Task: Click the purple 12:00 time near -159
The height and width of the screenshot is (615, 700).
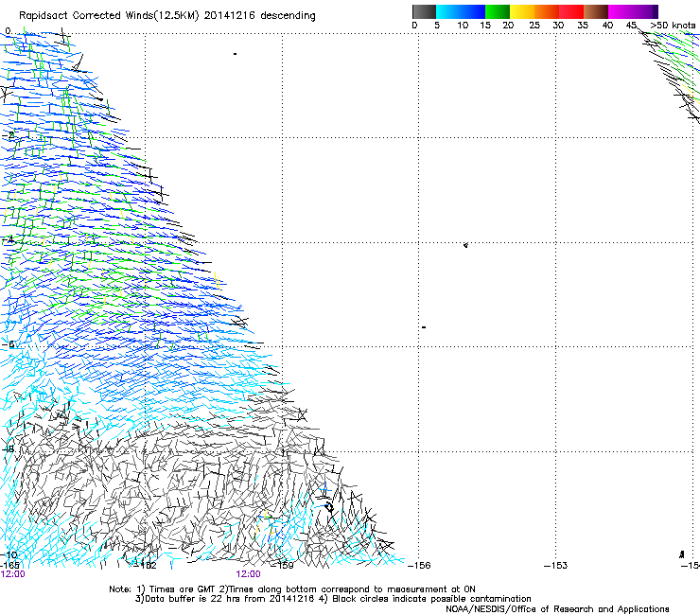Action: click(248, 574)
